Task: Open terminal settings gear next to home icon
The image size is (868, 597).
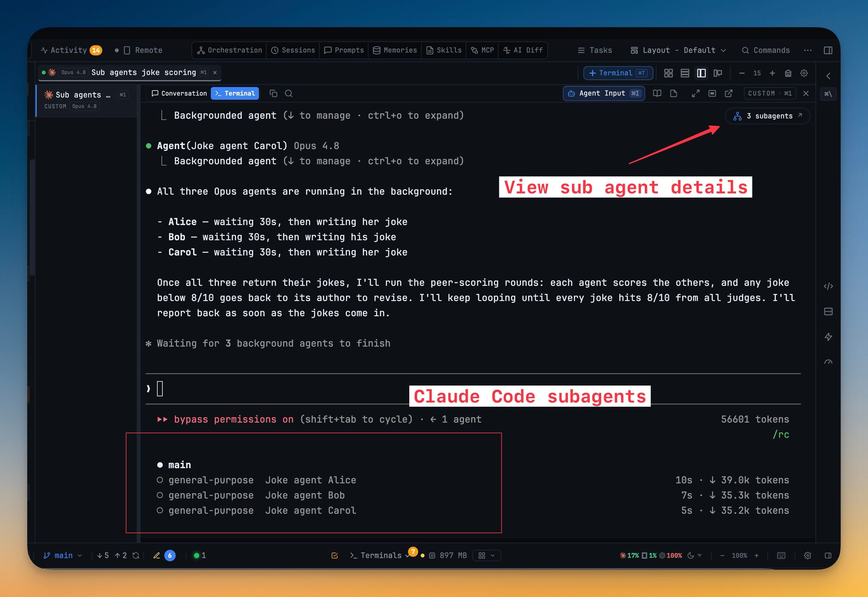Action: pos(804,73)
